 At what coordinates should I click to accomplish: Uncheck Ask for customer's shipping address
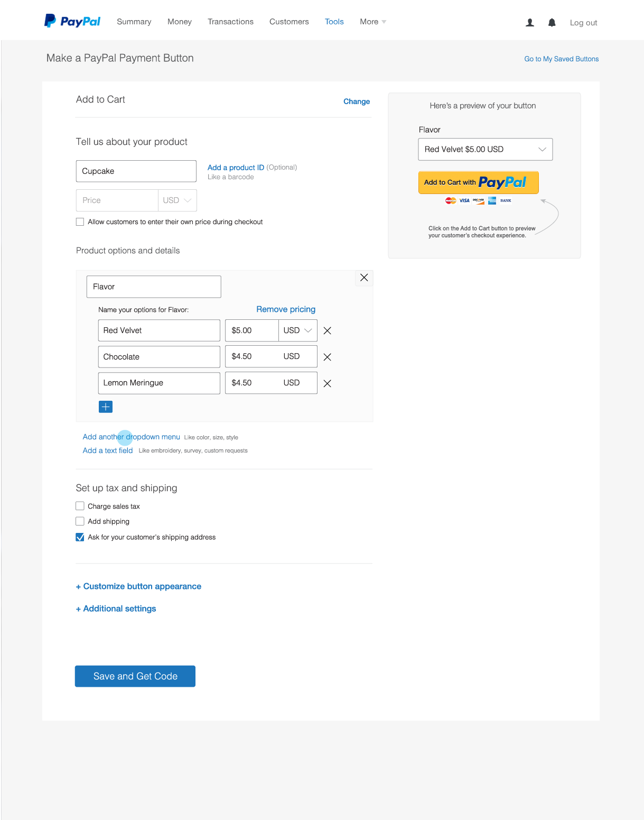pyautogui.click(x=80, y=537)
